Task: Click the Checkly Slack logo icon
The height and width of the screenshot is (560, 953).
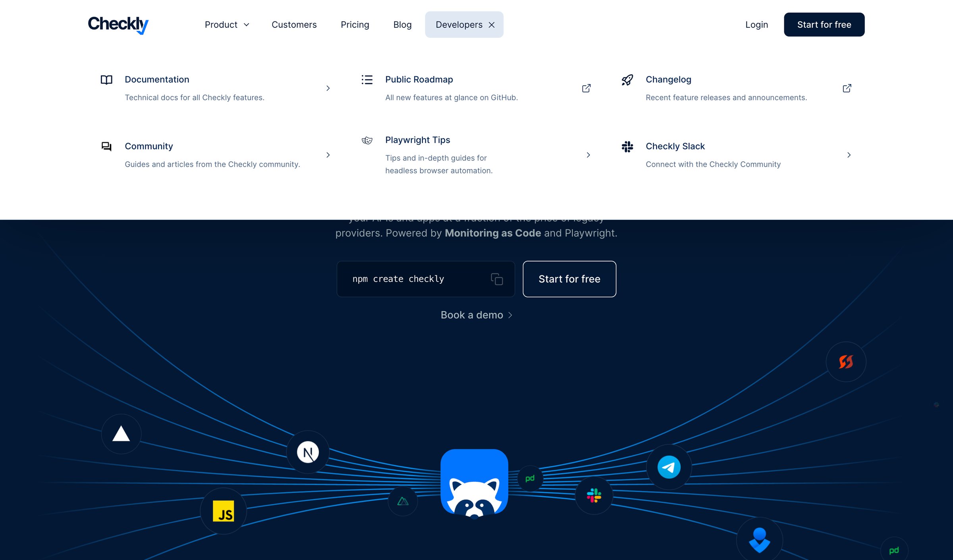Action: pyautogui.click(x=627, y=146)
